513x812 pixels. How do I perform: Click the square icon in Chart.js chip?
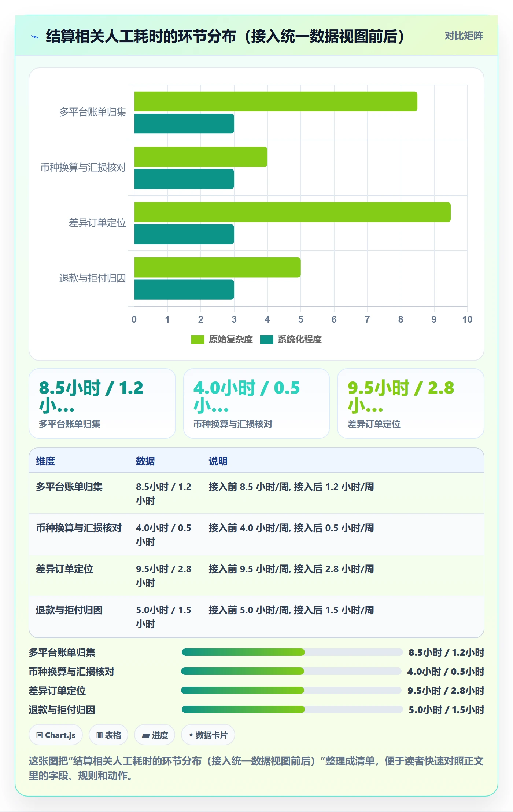40,735
